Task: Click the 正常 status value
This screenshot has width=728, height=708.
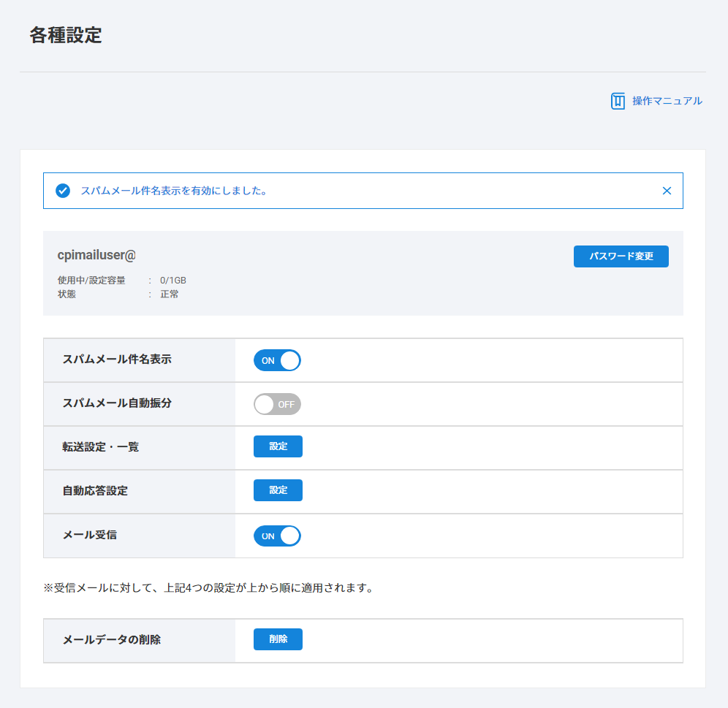Action: tap(170, 294)
